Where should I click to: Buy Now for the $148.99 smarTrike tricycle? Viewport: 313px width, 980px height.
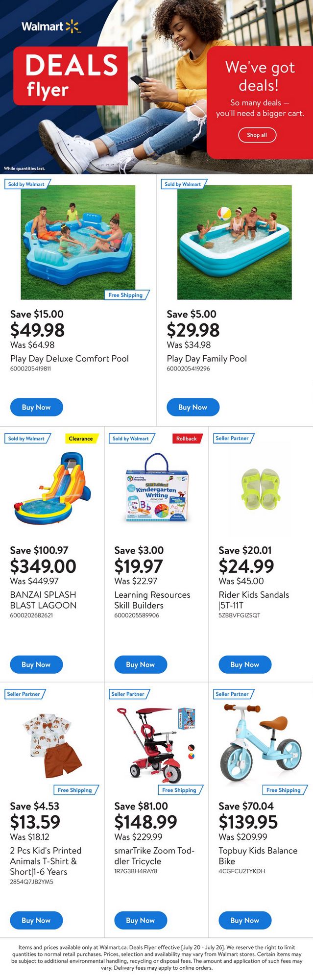tap(141, 920)
